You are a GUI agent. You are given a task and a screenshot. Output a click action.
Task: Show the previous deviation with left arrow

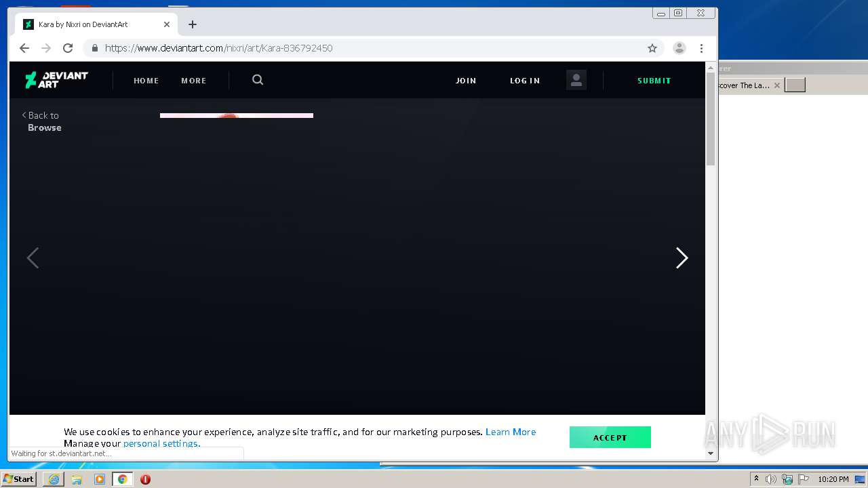pos(33,258)
